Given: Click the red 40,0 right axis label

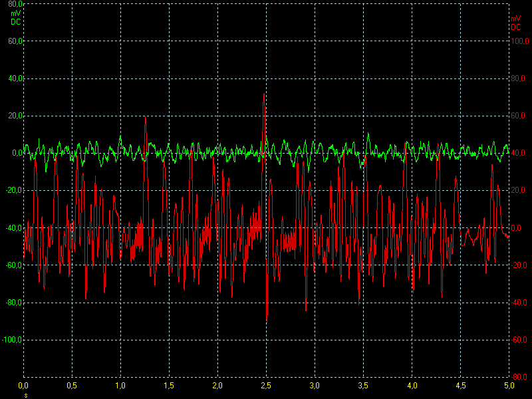Looking at the screenshot, I should pos(518,153).
